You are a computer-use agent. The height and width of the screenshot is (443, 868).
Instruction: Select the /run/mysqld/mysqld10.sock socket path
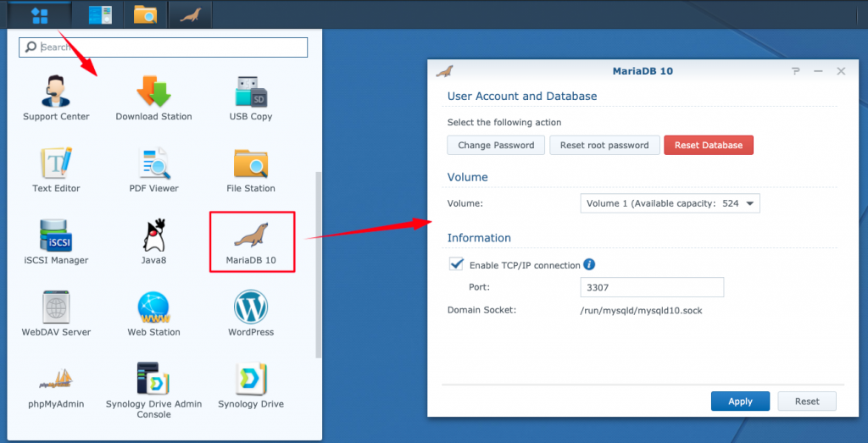[641, 310]
